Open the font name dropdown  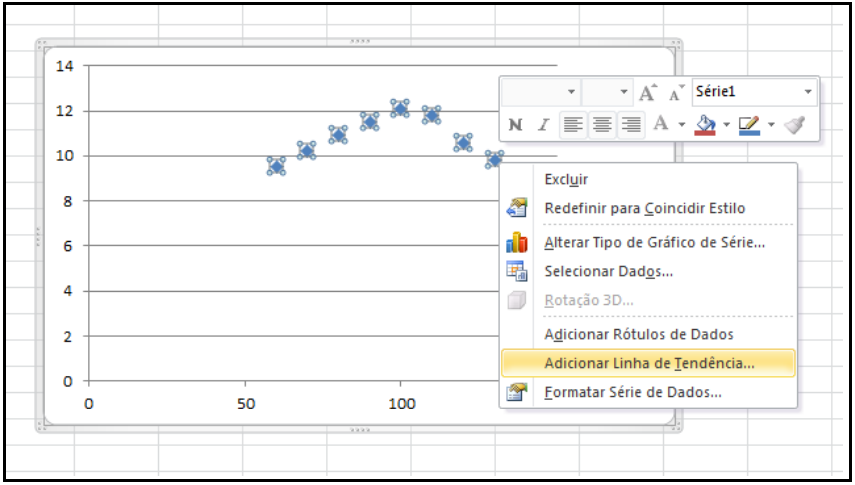click(571, 93)
